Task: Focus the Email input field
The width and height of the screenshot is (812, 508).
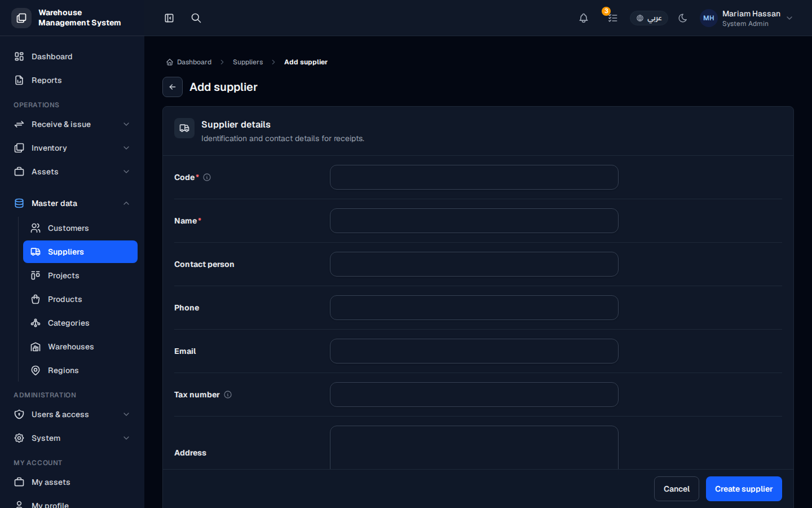Action: 474,351
